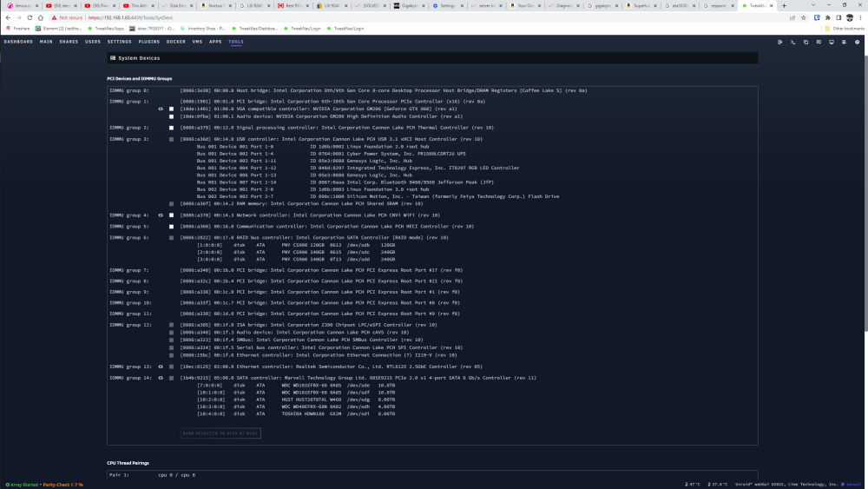
Task: Bookmark page with the star icon
Action: tap(803, 17)
